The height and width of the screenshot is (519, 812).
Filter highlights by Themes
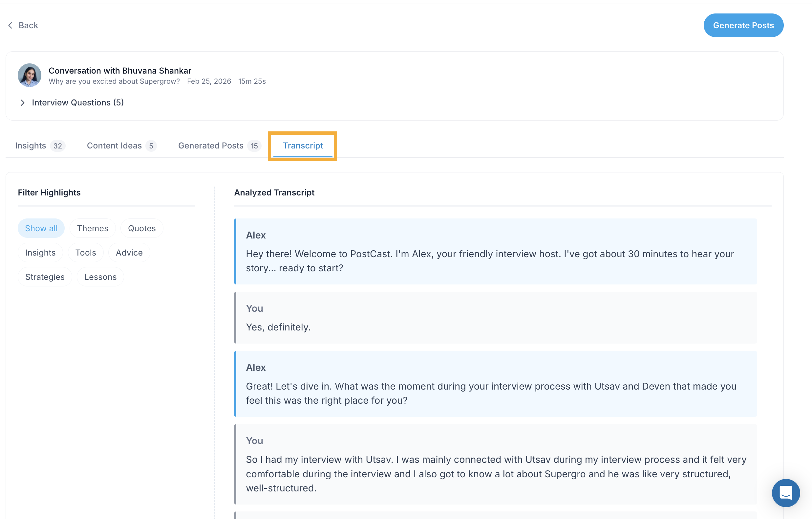coord(93,228)
